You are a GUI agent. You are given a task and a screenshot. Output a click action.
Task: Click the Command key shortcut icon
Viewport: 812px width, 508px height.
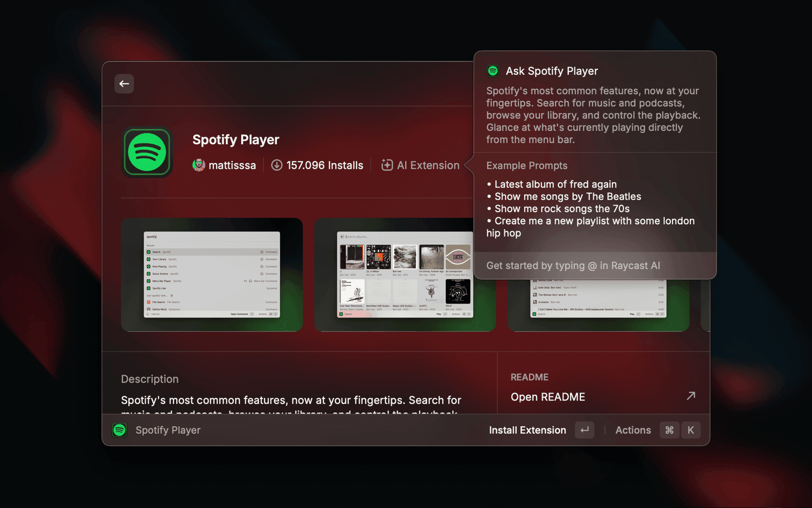[x=669, y=430]
